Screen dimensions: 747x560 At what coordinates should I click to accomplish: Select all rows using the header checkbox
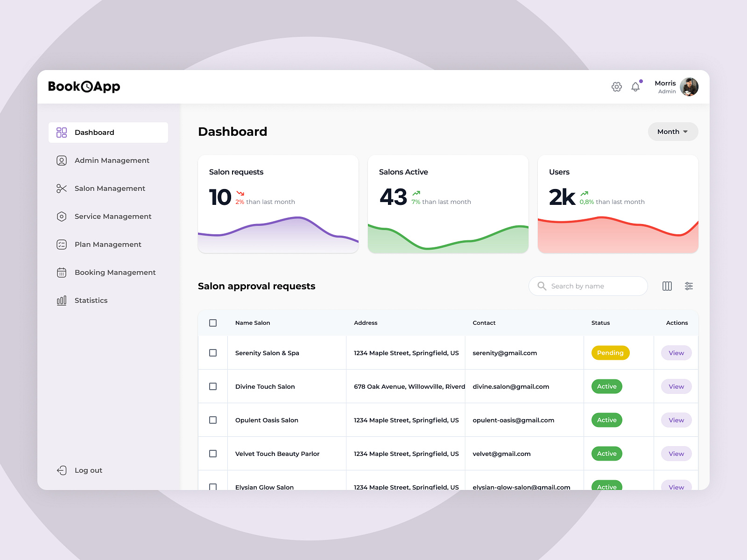click(213, 322)
